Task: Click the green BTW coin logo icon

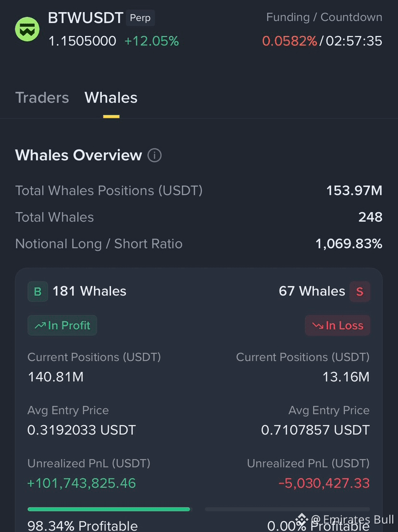Action: (27, 29)
